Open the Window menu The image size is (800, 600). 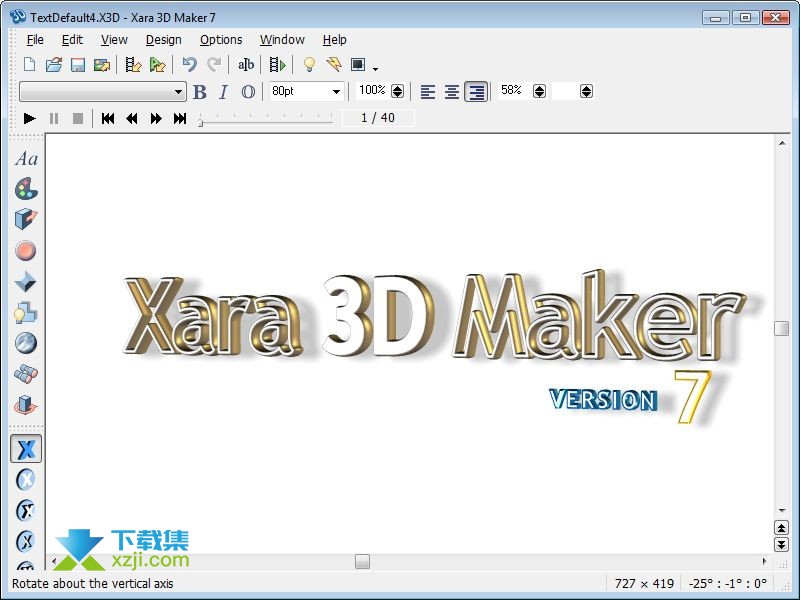[x=282, y=40]
